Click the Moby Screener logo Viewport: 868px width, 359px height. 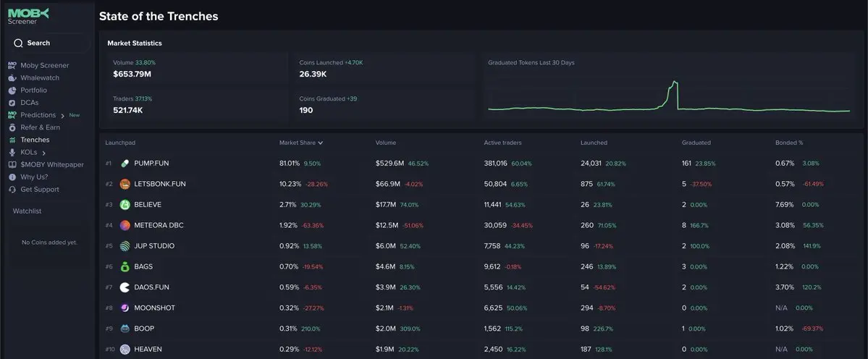tap(28, 16)
